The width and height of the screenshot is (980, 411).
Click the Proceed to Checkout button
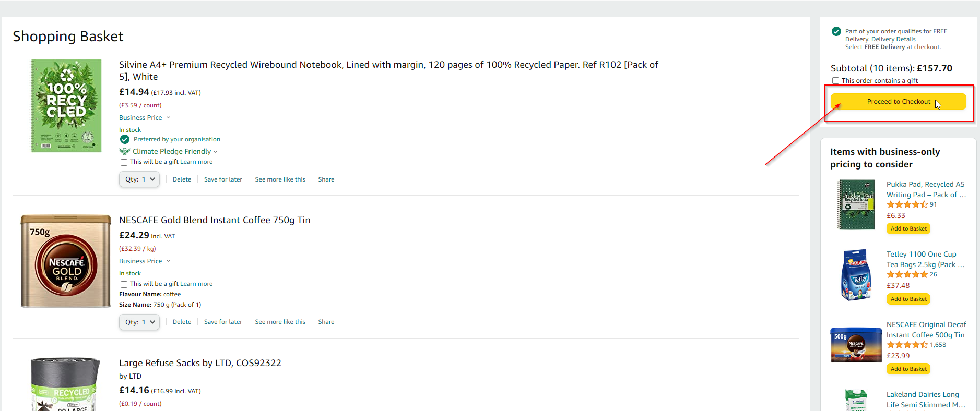[x=898, y=102]
